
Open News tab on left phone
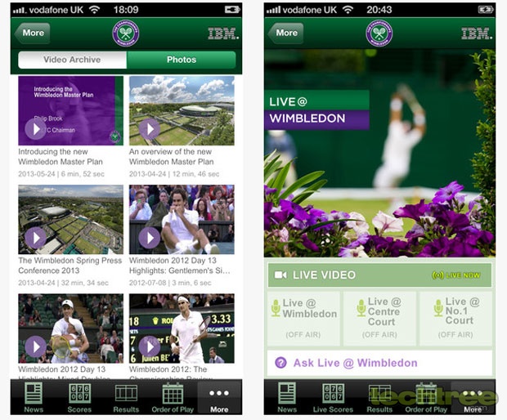(x=34, y=398)
